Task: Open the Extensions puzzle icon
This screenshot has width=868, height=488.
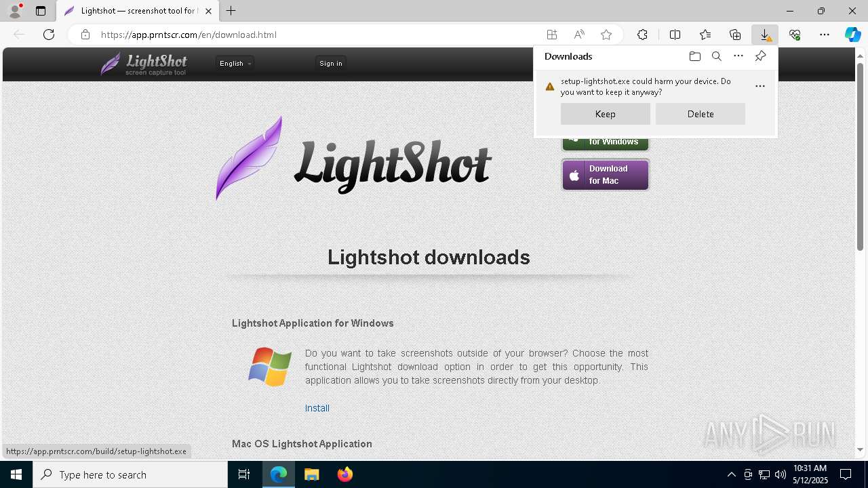Action: tap(642, 35)
